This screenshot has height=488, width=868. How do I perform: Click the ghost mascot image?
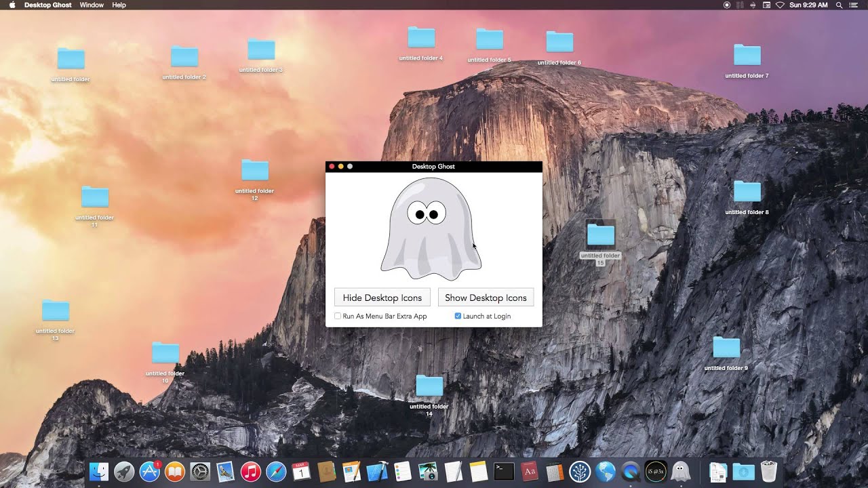click(x=431, y=228)
